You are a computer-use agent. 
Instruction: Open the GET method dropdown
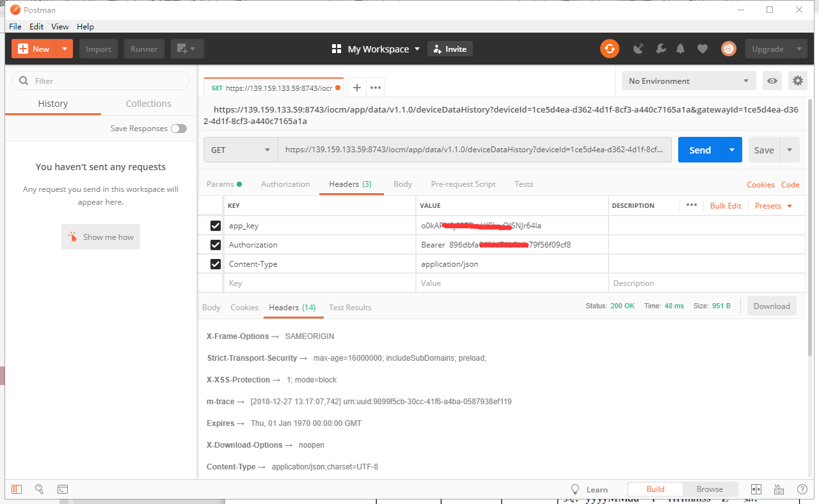pos(241,150)
